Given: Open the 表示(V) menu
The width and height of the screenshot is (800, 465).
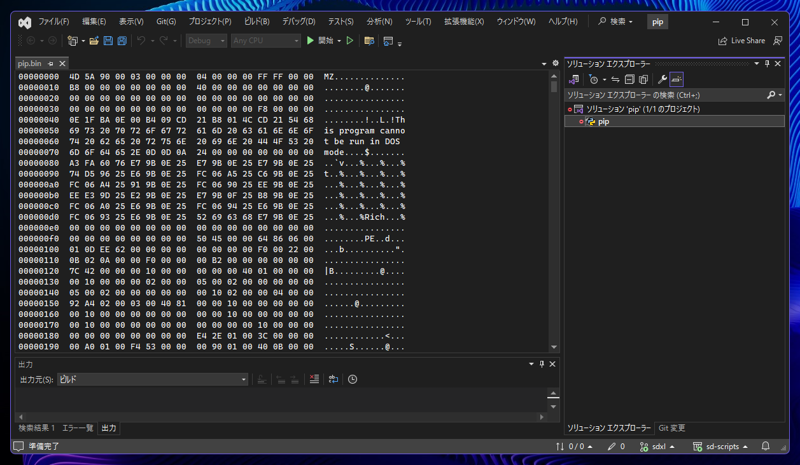Looking at the screenshot, I should [131, 21].
